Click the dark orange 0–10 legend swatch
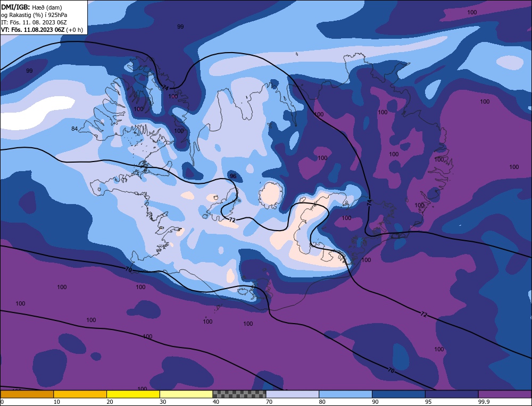 (x=27, y=394)
